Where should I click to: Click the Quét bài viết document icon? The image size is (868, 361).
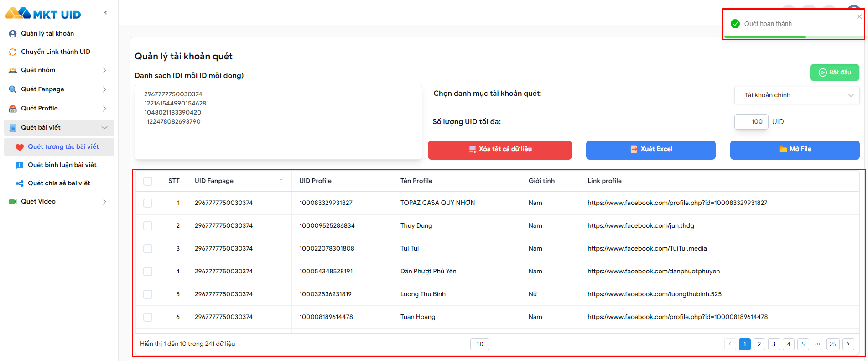pos(13,127)
